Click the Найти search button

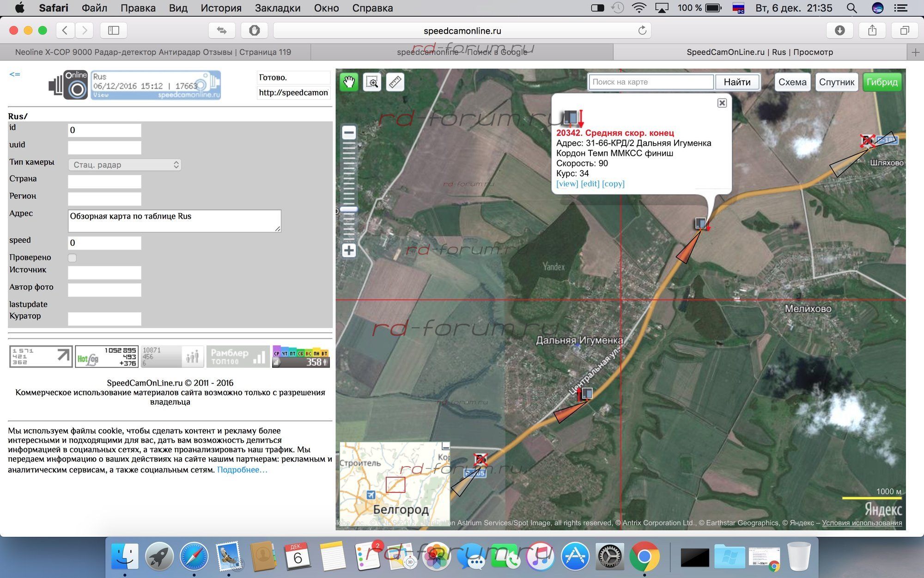pos(737,82)
